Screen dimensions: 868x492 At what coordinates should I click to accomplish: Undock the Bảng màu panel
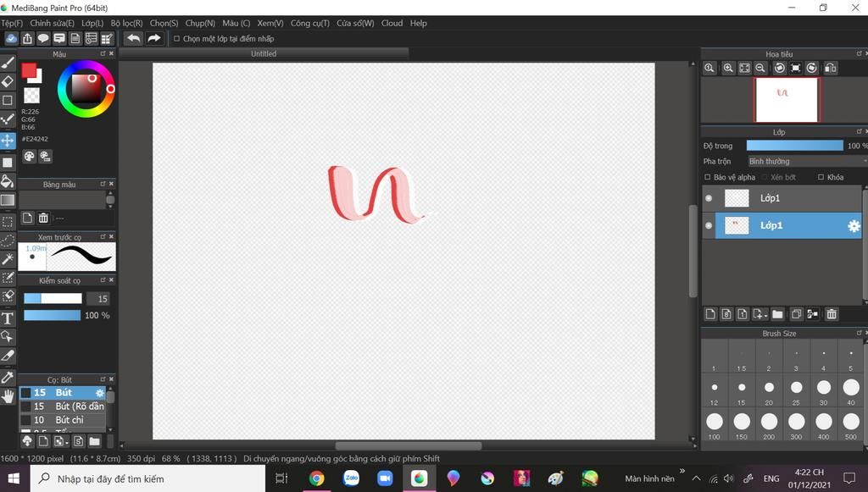tap(103, 184)
